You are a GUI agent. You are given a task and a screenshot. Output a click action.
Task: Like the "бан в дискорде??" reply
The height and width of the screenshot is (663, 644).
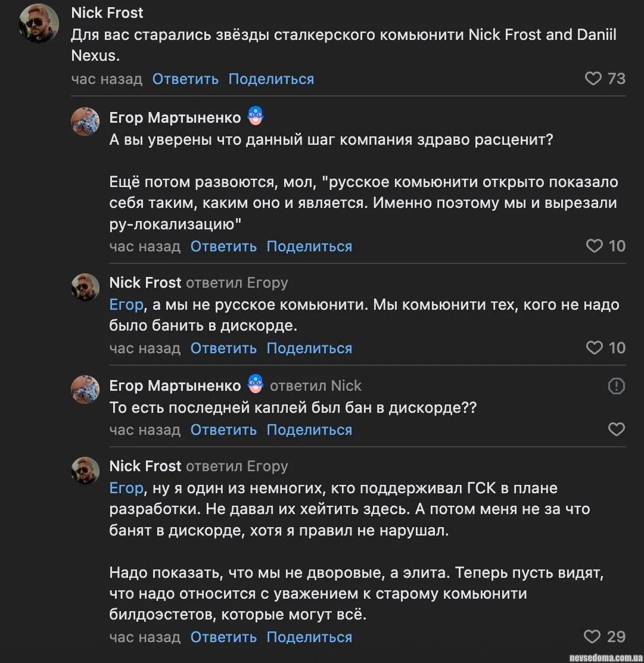[x=616, y=429]
